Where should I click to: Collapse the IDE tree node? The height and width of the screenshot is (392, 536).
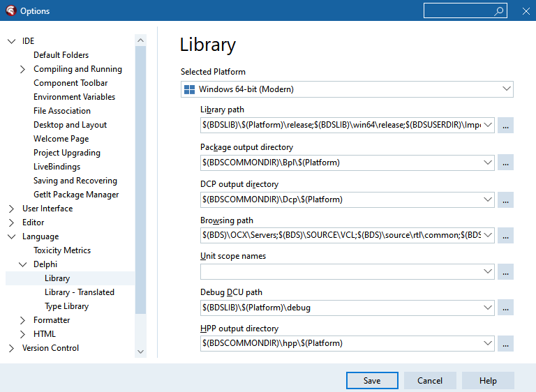pyautogui.click(x=12, y=41)
